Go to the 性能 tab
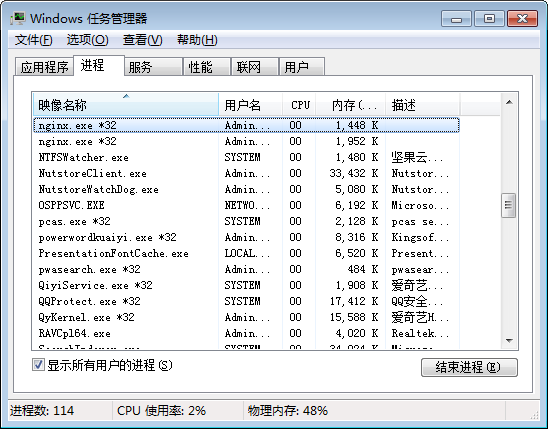Screen dimensions: 548x429 tap(207, 67)
